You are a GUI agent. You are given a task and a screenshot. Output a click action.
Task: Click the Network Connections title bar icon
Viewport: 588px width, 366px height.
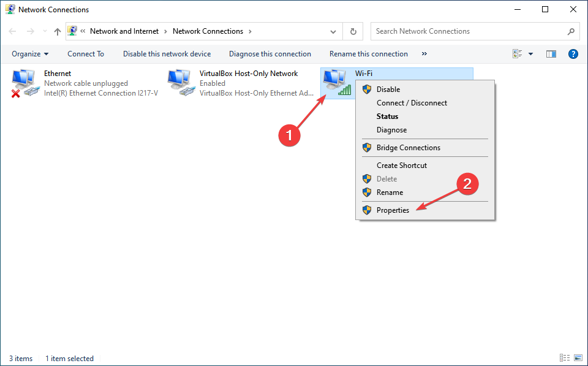tap(10, 9)
